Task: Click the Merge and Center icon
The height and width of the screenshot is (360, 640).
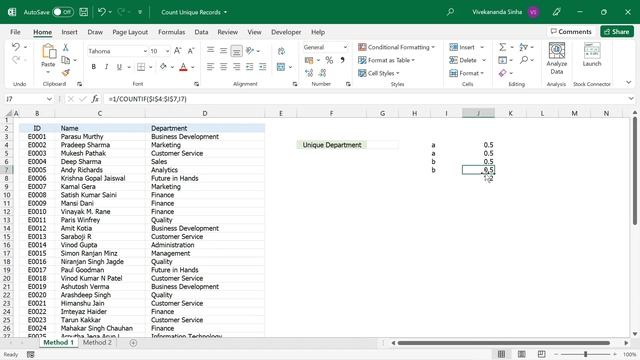Action: pos(281,67)
